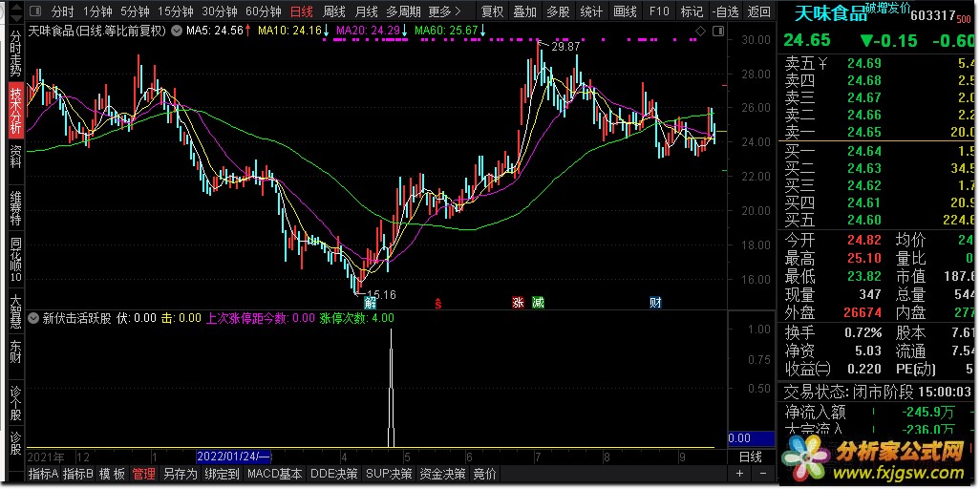980x489 pixels.
Task: Expand the 新伏击活跃股 indicator dropdown arrow
Action: click(34, 318)
